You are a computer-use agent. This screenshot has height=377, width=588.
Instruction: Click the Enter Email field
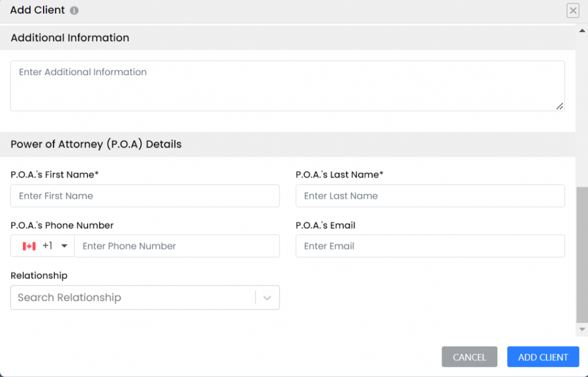(x=430, y=246)
